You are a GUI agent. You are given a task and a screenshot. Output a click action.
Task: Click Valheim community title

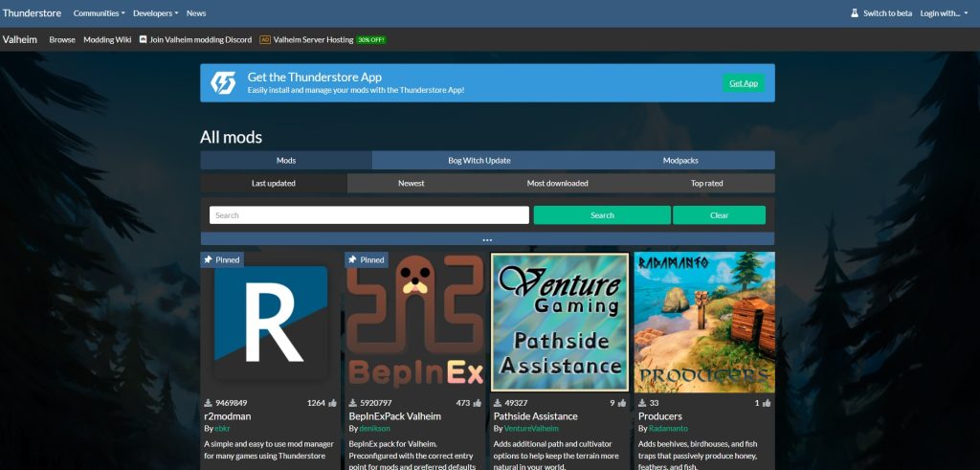[x=20, y=39]
